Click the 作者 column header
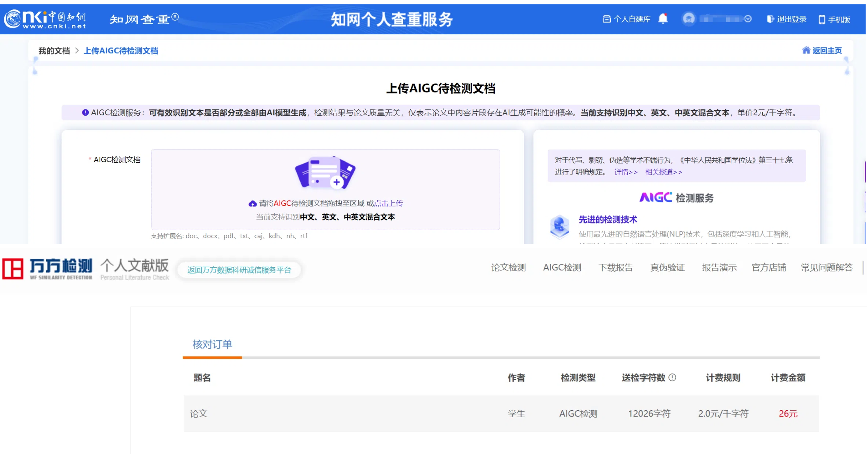The height and width of the screenshot is (454, 868). point(516,378)
